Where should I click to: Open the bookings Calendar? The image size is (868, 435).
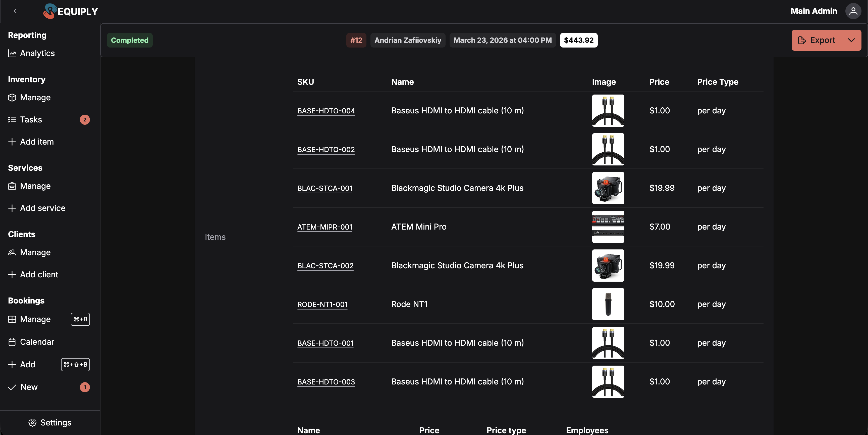(x=31, y=342)
